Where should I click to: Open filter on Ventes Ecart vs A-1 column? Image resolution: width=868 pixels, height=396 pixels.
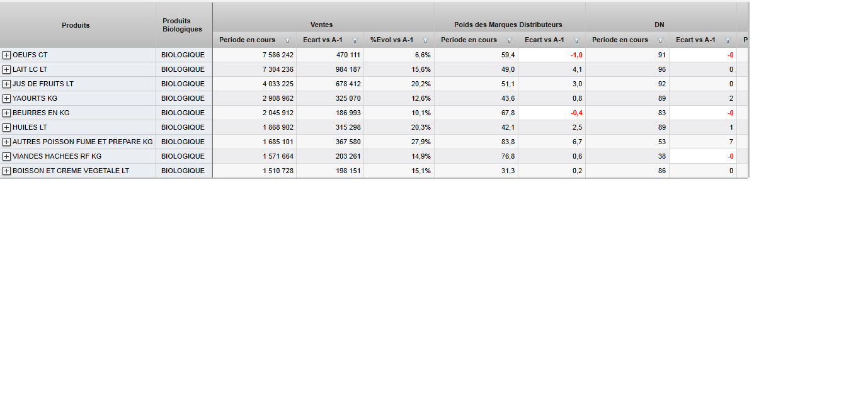(355, 40)
